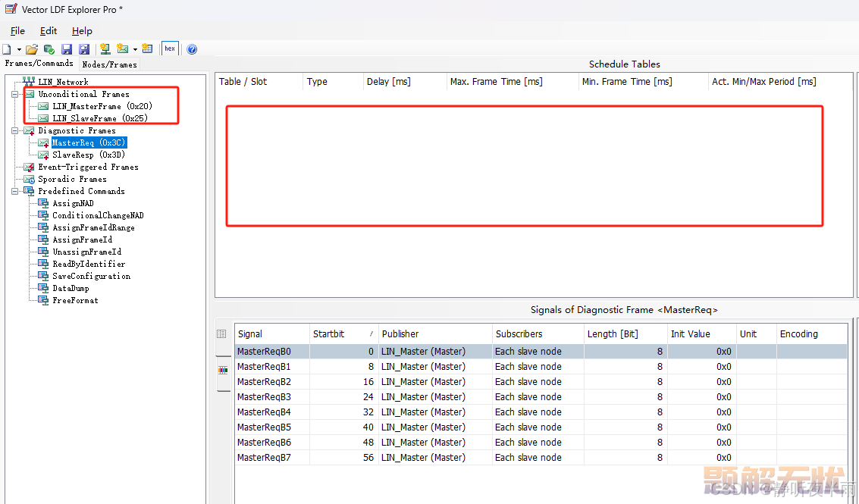Sort by the Startbit column header
This screenshot has width=859, height=504.
(343, 333)
